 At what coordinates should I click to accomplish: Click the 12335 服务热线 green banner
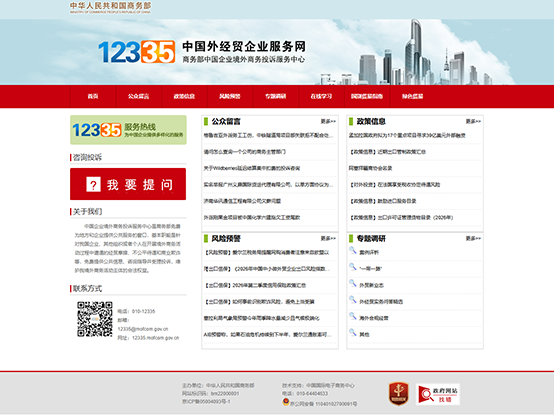tap(128, 130)
